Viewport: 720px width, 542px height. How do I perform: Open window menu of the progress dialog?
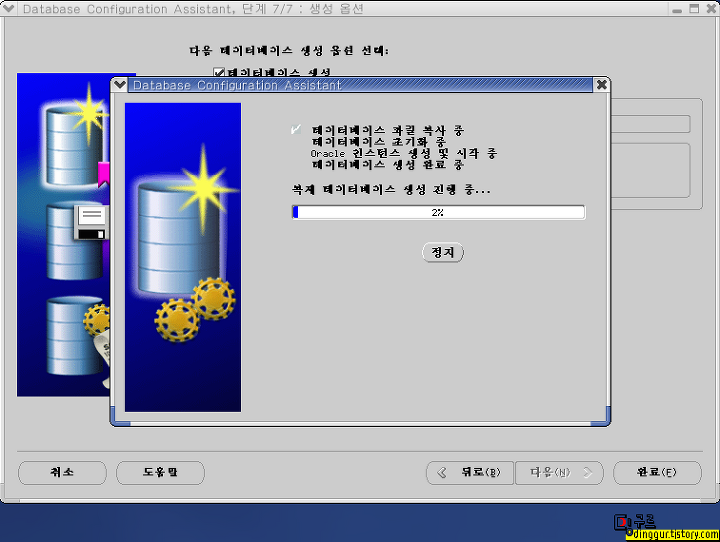(x=120, y=85)
